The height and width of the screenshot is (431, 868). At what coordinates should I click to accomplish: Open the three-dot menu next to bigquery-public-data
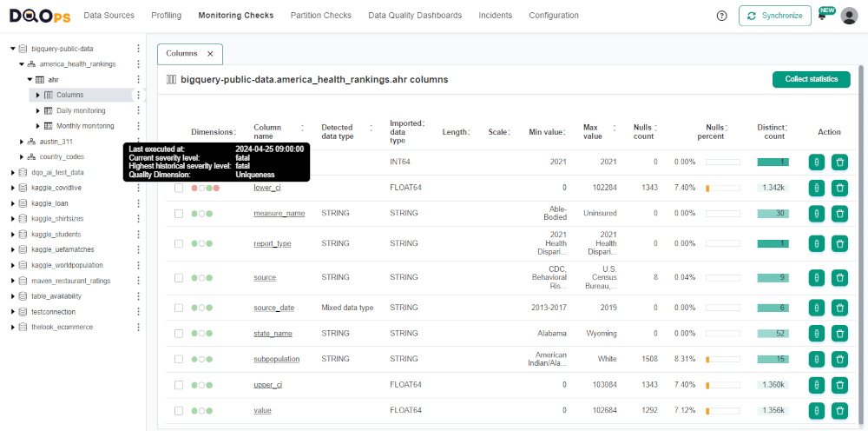138,49
